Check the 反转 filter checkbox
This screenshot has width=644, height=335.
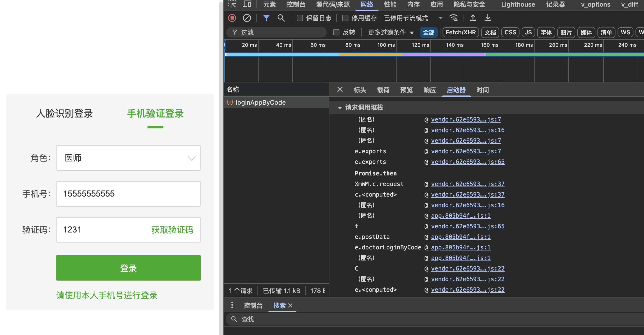pos(336,32)
